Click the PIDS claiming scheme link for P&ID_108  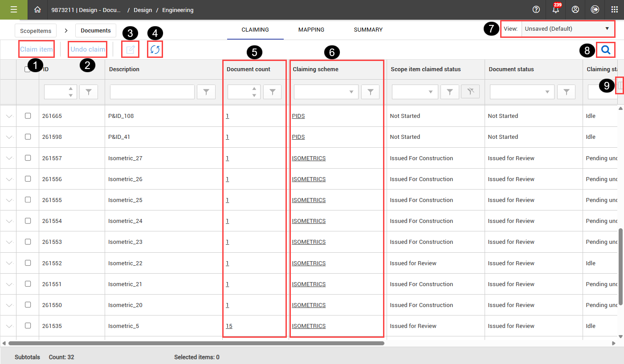[298, 116]
